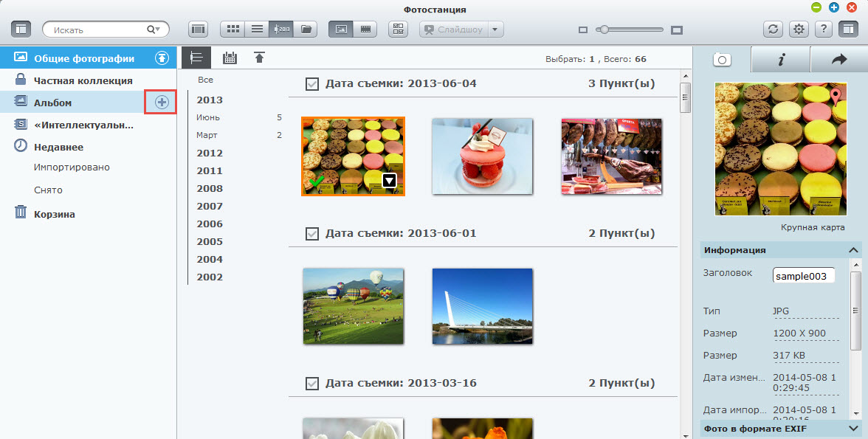The image size is (868, 439).
Task: Expand year 2012 in the timeline
Action: coord(210,153)
